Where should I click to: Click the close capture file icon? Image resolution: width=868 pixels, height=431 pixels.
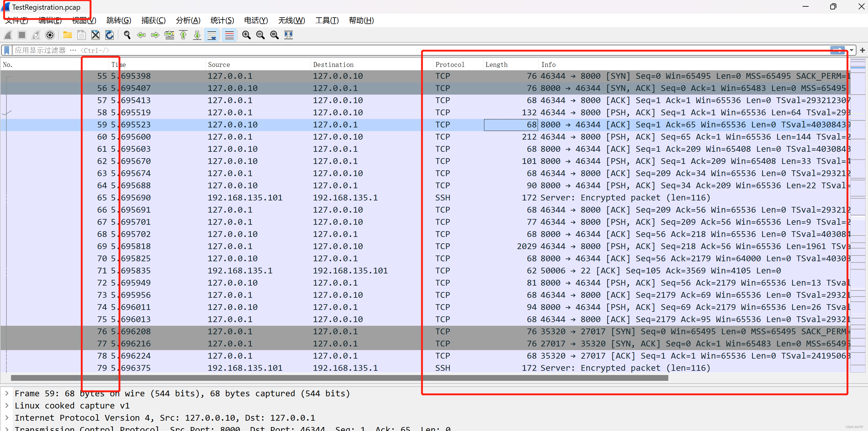click(96, 35)
